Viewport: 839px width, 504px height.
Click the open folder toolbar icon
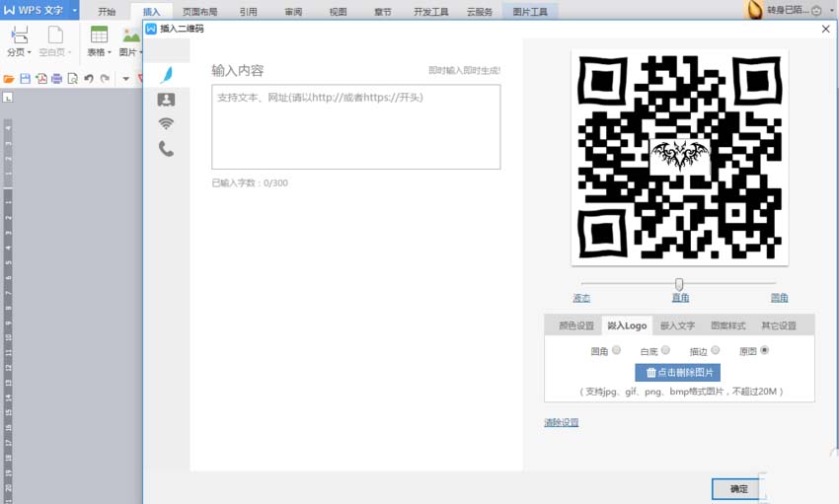(9, 79)
